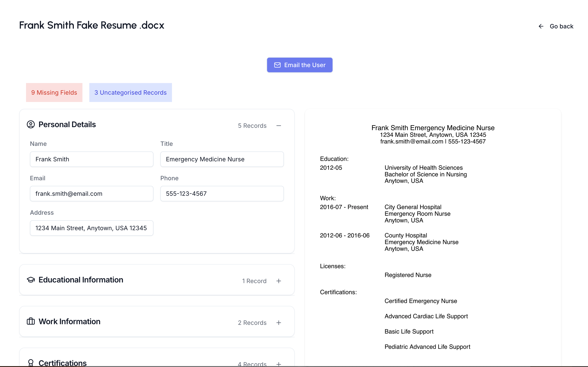
Task: Click the 2 Records count label
Action: point(252,323)
